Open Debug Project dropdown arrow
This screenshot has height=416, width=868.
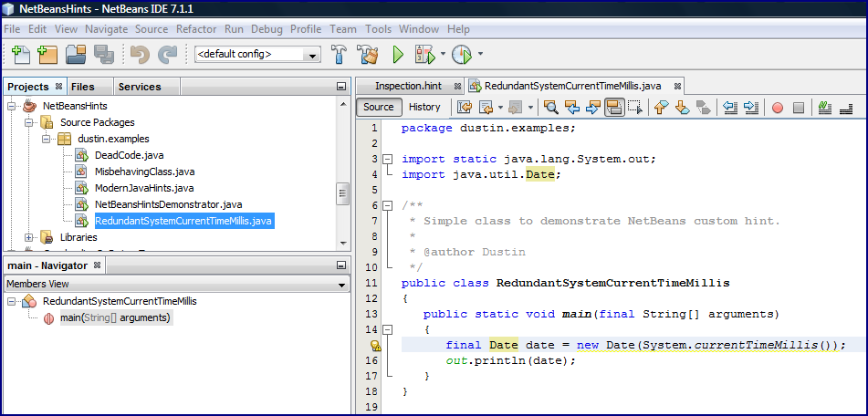click(x=444, y=54)
